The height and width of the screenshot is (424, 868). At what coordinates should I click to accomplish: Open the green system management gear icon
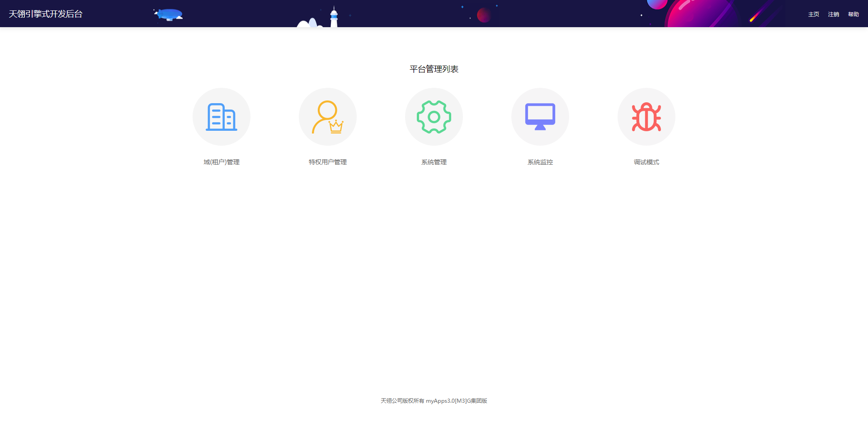[434, 117]
